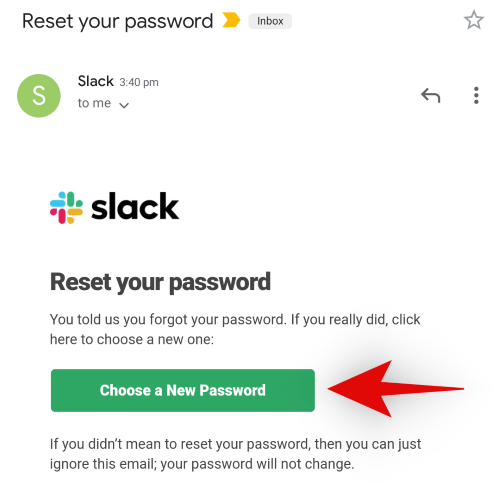Viewport: 500px width, 497px height.
Task: Click the bold Reset your password heading
Action: click(x=160, y=283)
